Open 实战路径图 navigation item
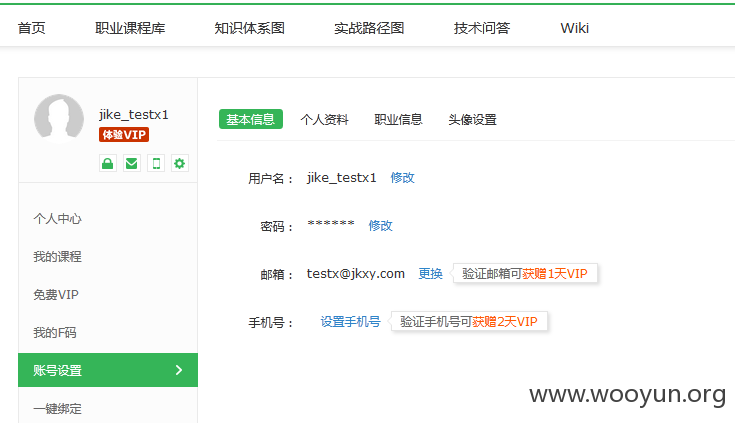The height and width of the screenshot is (423, 735). pos(369,28)
